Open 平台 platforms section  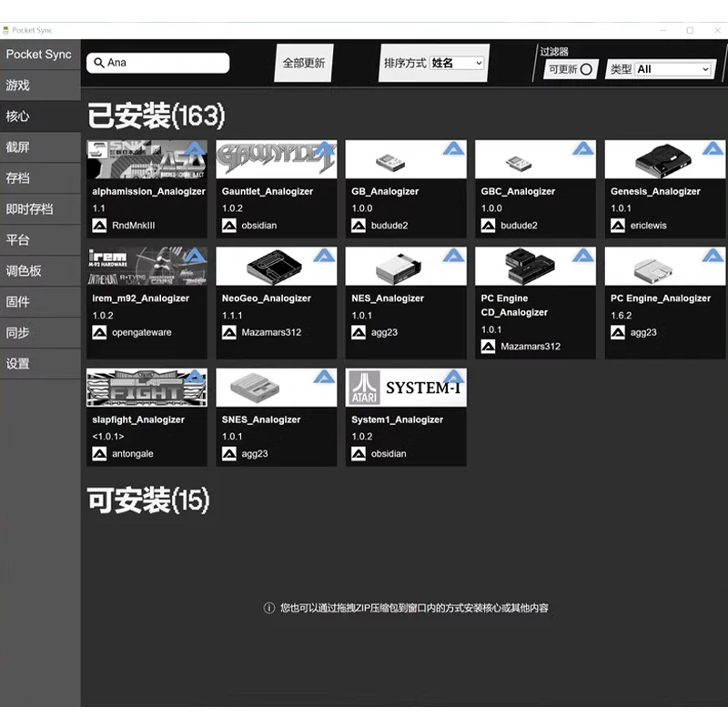point(40,240)
